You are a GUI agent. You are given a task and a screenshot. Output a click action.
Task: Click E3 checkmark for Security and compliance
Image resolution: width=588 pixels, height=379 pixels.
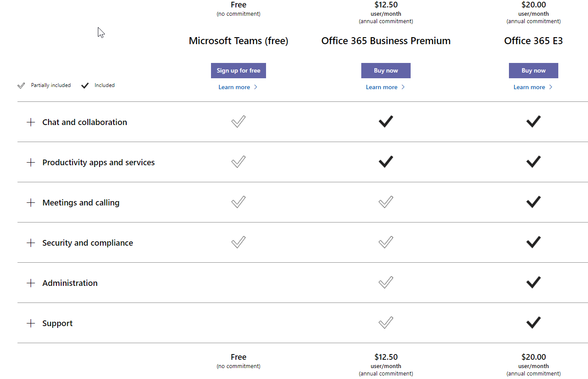tap(533, 242)
